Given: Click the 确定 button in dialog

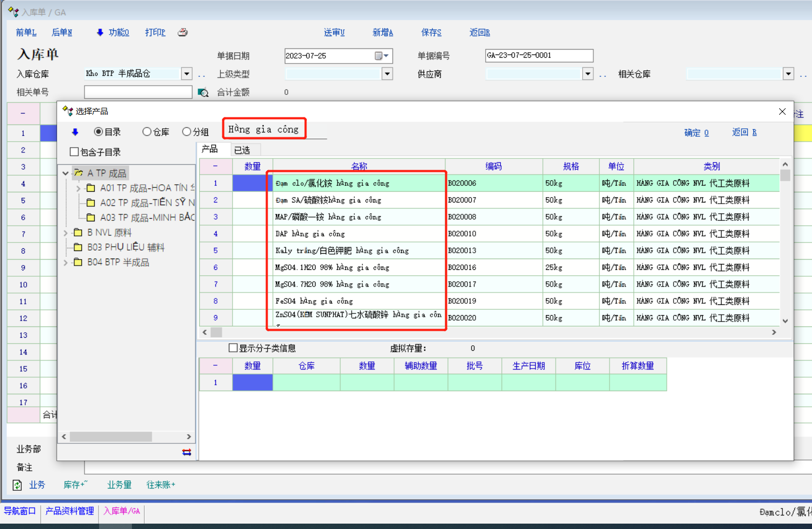Looking at the screenshot, I should point(696,133).
